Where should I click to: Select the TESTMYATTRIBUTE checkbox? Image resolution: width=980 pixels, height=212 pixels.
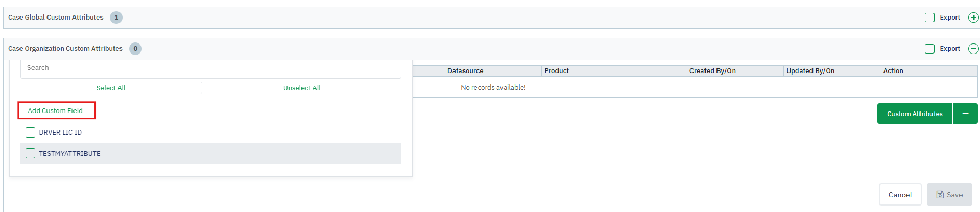31,153
